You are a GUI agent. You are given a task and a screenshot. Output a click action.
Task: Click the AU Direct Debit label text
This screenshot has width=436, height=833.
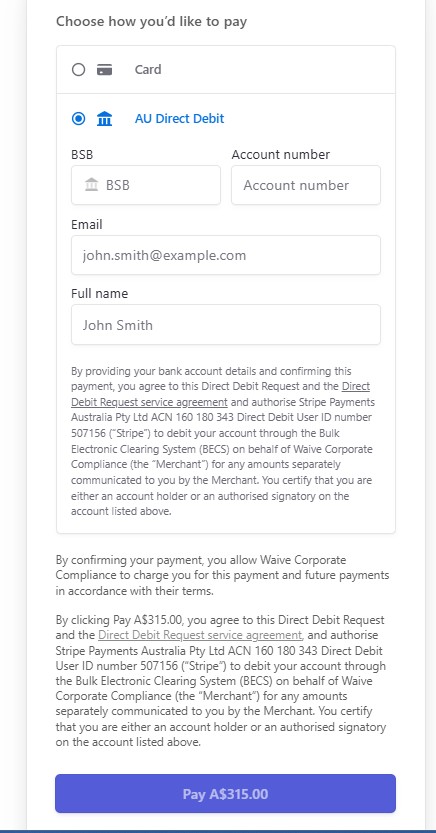tap(179, 118)
